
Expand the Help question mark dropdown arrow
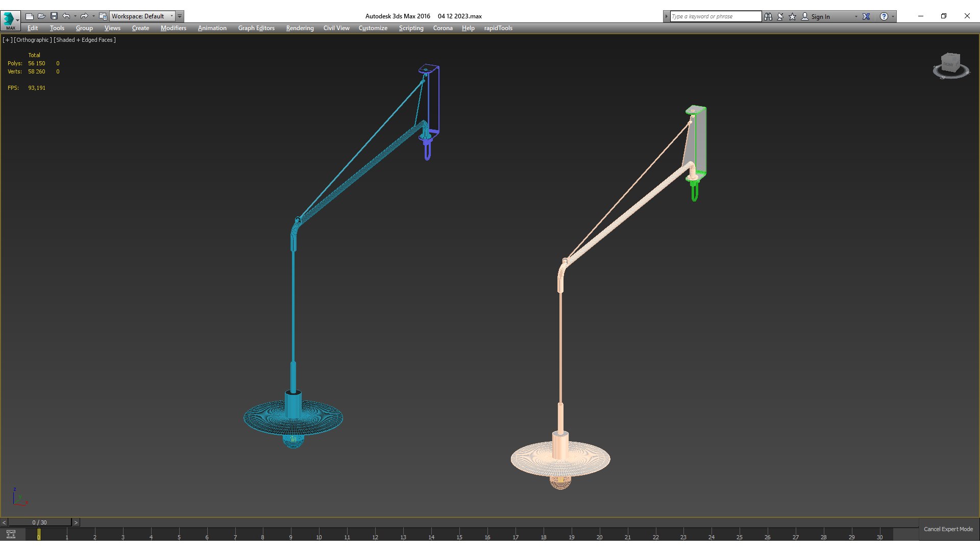(893, 16)
